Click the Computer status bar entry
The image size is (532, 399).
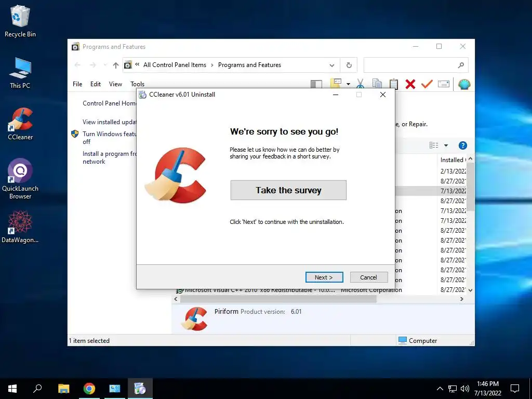pos(418,340)
